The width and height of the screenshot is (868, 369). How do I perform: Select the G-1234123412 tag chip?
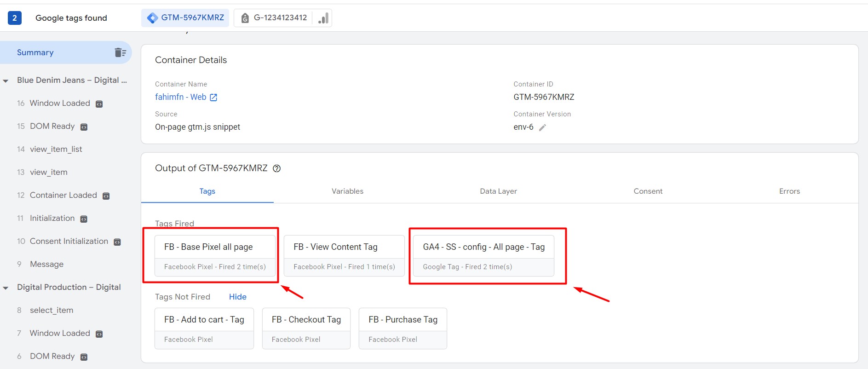click(x=282, y=18)
